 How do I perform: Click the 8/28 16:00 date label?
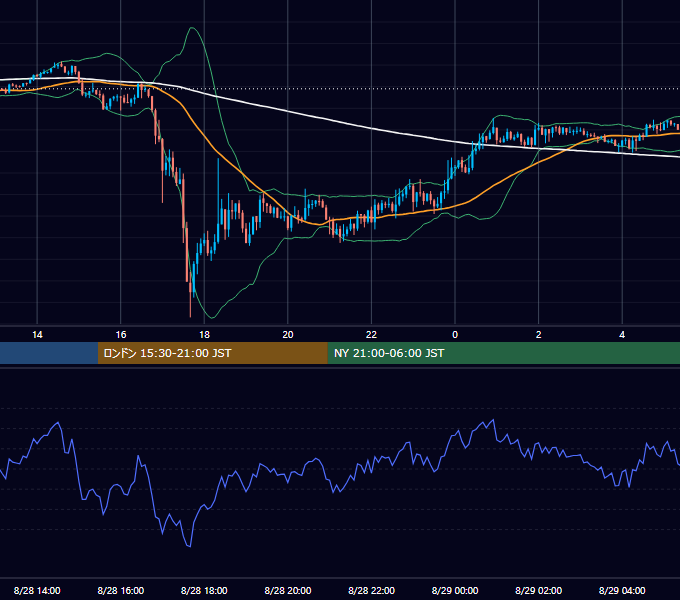(x=121, y=590)
